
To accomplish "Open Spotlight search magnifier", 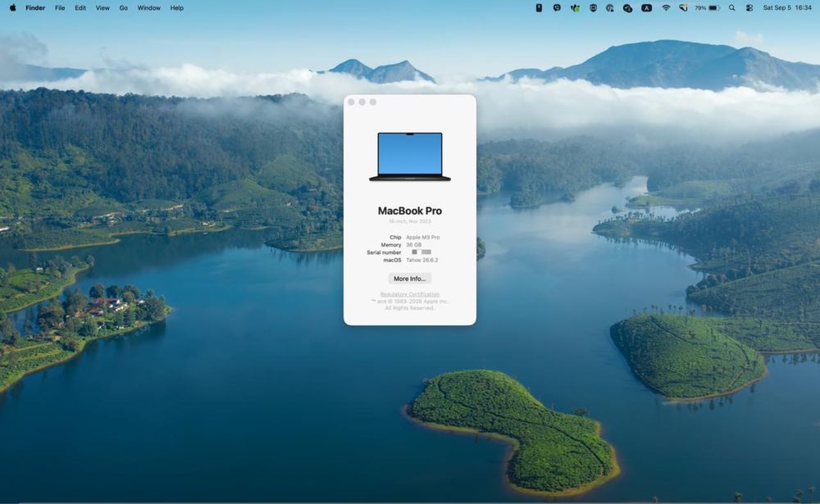I will (731, 8).
